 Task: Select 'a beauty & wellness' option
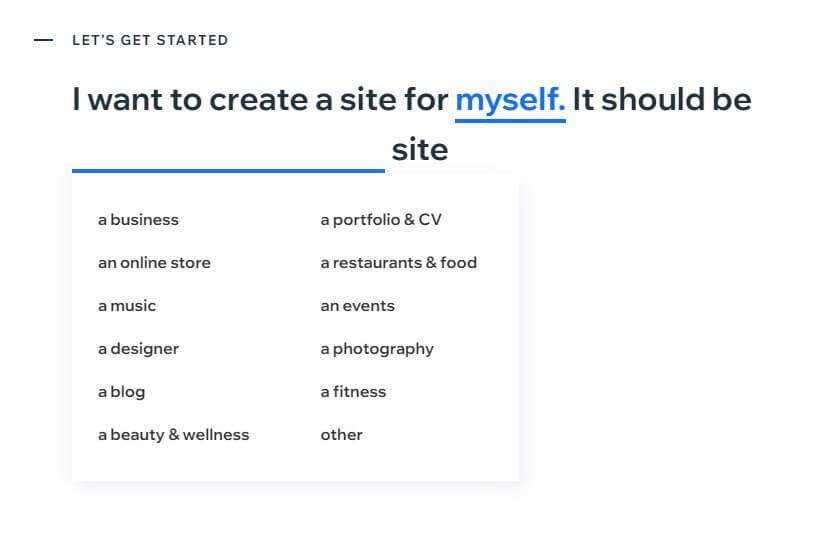click(x=174, y=435)
